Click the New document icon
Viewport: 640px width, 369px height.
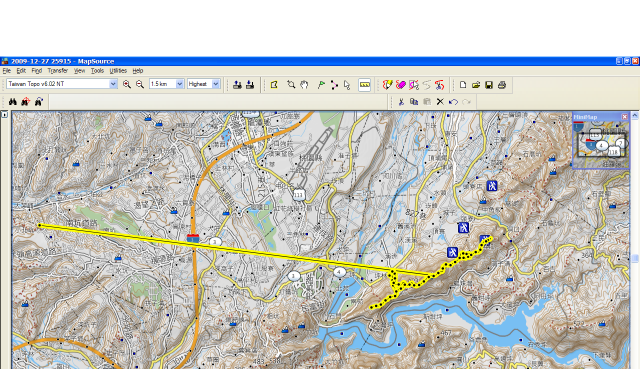[463, 85]
